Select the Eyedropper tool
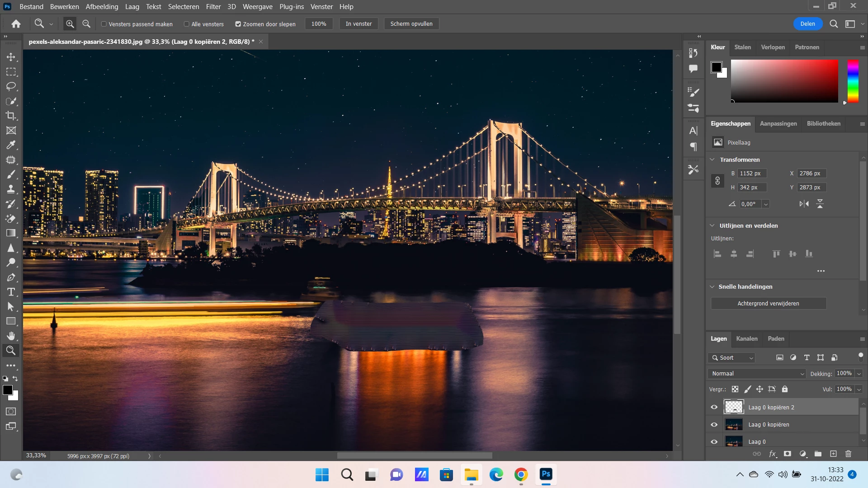Viewport: 868px width, 488px height. point(11,145)
